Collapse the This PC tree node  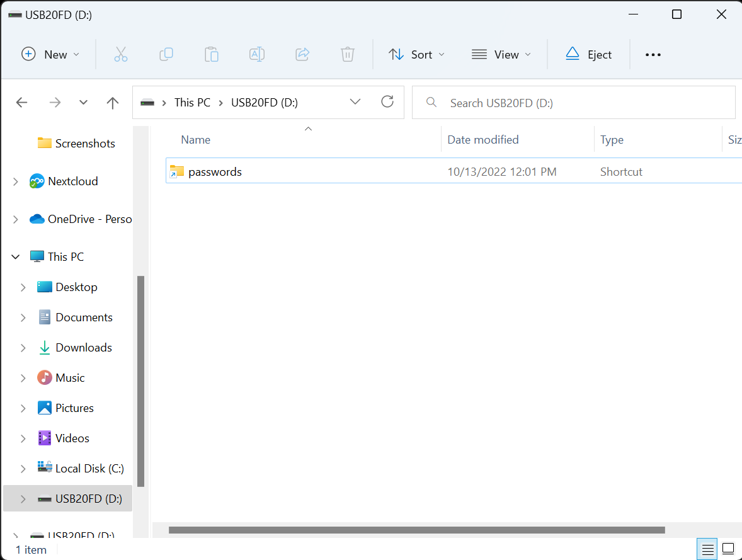coord(16,257)
